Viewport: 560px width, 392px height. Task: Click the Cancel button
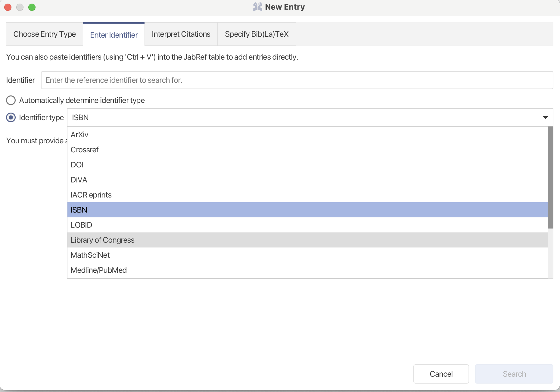coord(441,374)
